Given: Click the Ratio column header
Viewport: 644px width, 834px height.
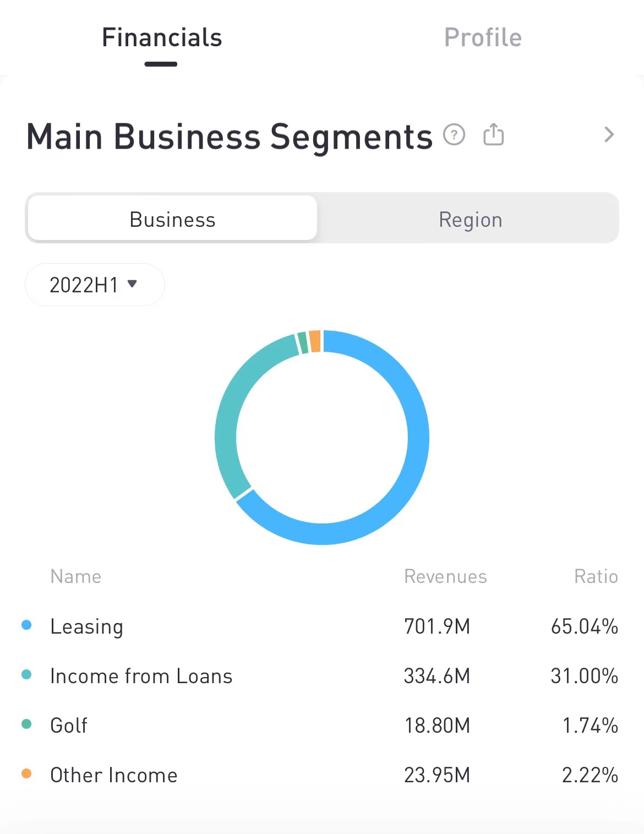Looking at the screenshot, I should pos(596,576).
